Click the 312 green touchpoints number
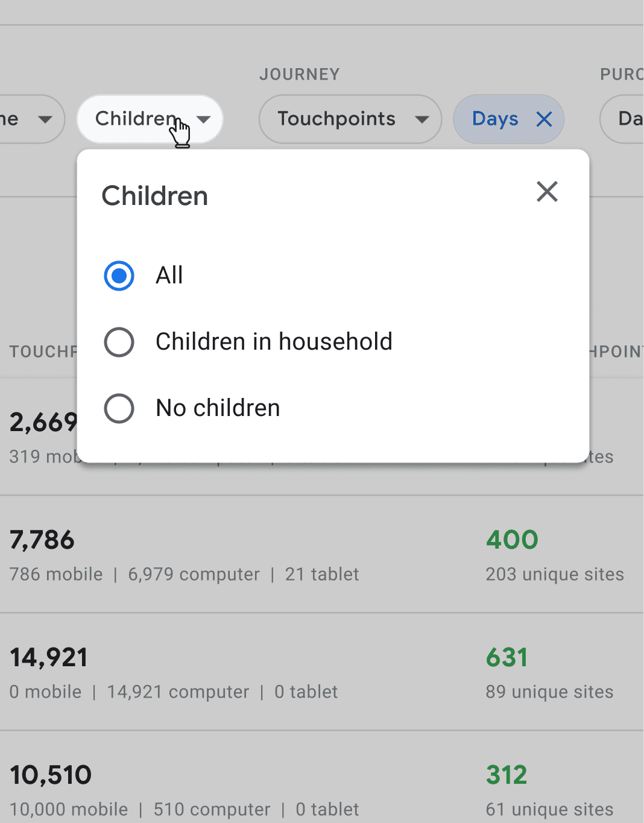 [x=507, y=775]
